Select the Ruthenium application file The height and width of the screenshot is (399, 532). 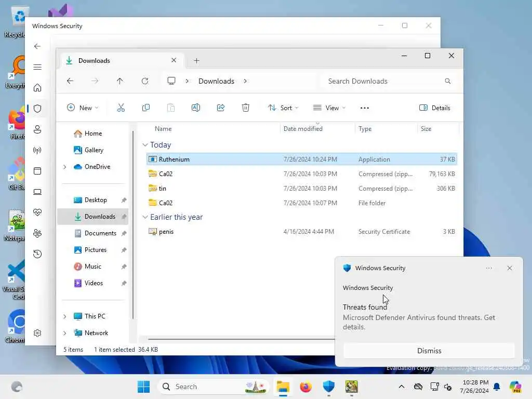tap(302, 159)
